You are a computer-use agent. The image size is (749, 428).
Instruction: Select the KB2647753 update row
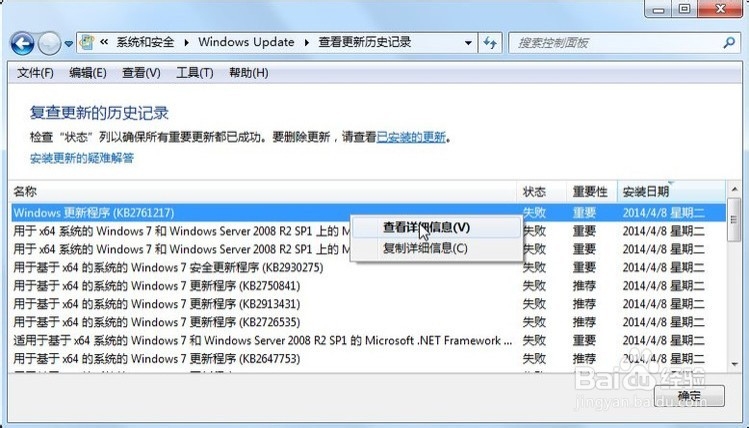coord(368,359)
